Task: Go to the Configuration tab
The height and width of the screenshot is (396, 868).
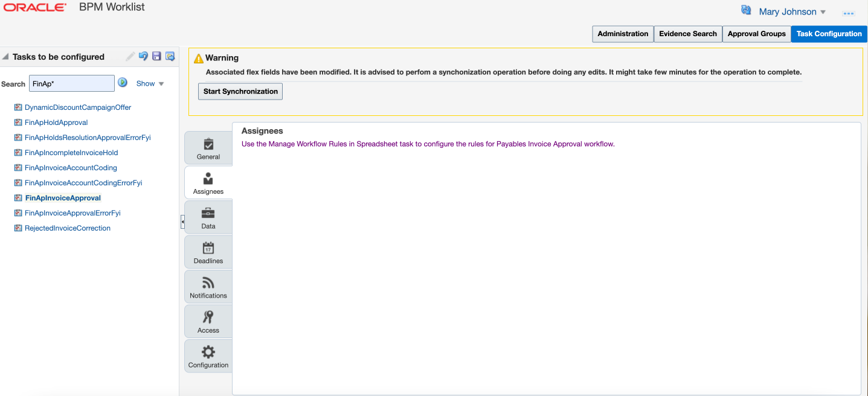Action: tap(208, 356)
